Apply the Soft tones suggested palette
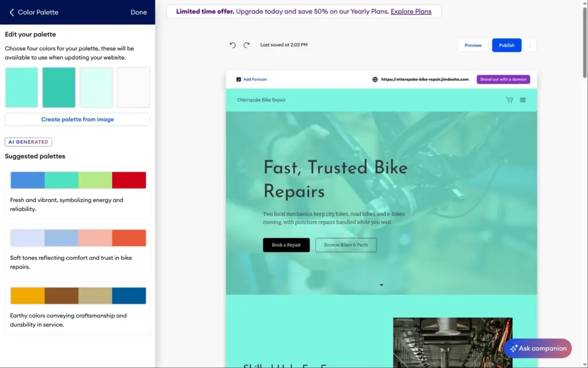Screen dimensions: 588x368 click(78, 250)
